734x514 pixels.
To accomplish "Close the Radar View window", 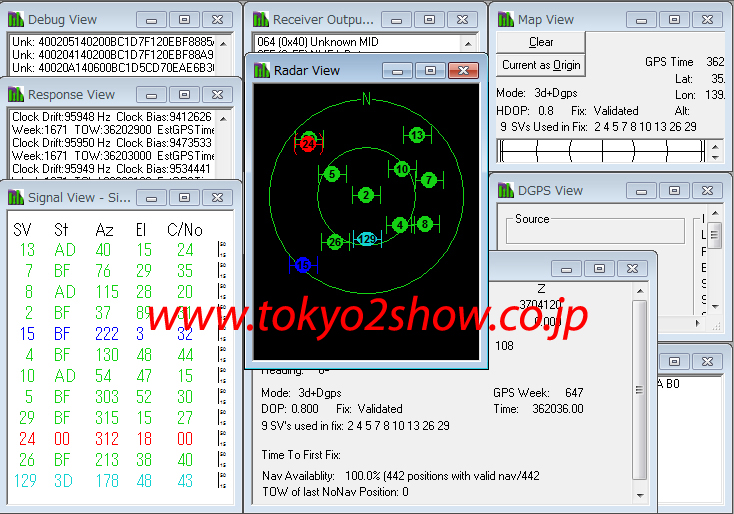I will point(463,70).
